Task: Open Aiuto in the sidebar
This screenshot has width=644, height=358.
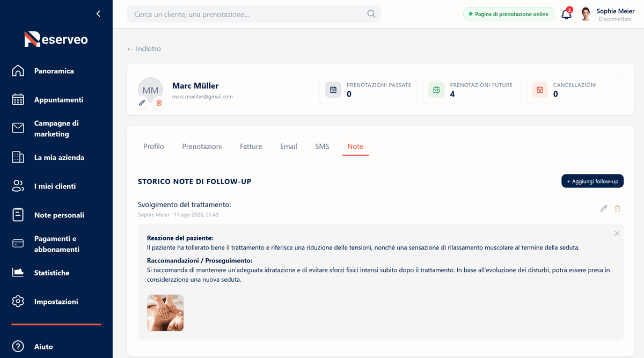Action: pos(43,347)
